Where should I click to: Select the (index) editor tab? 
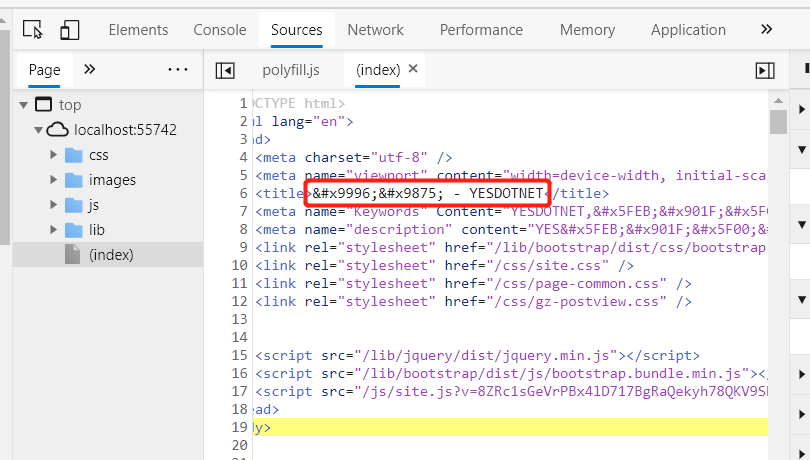tap(378, 70)
